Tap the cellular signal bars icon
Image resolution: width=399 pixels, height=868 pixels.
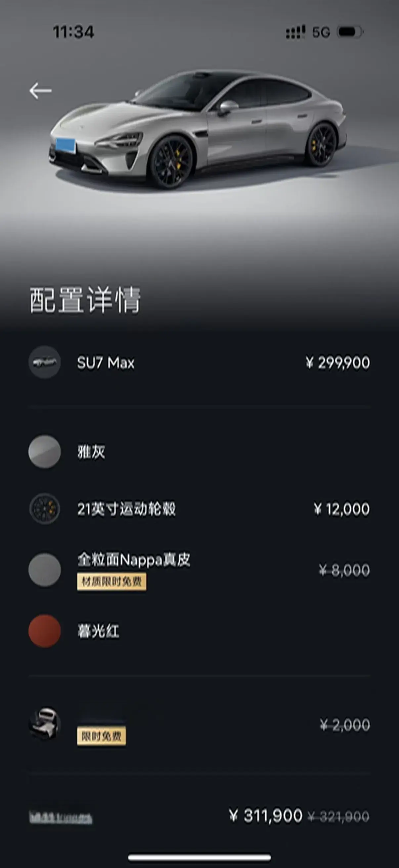(295, 32)
